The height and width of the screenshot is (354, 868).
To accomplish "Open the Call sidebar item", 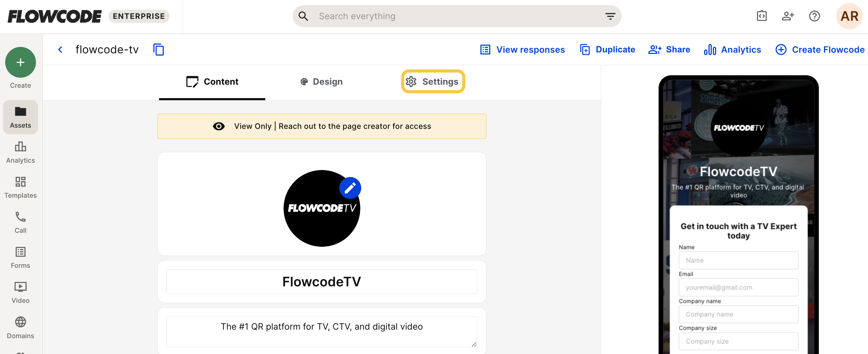I will (x=20, y=222).
